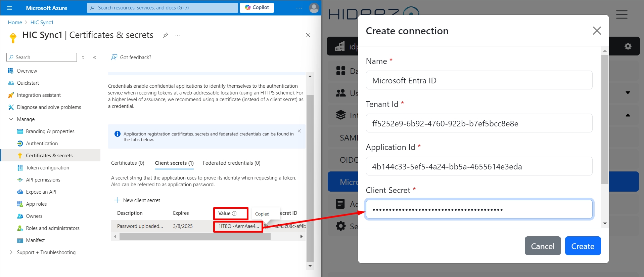The height and width of the screenshot is (277, 644).
Task: Expand or collapse all sidebar groups icon
Action: click(x=83, y=57)
